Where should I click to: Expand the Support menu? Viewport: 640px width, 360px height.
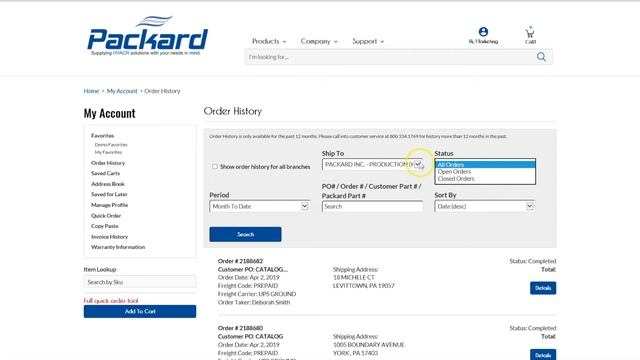368,41
